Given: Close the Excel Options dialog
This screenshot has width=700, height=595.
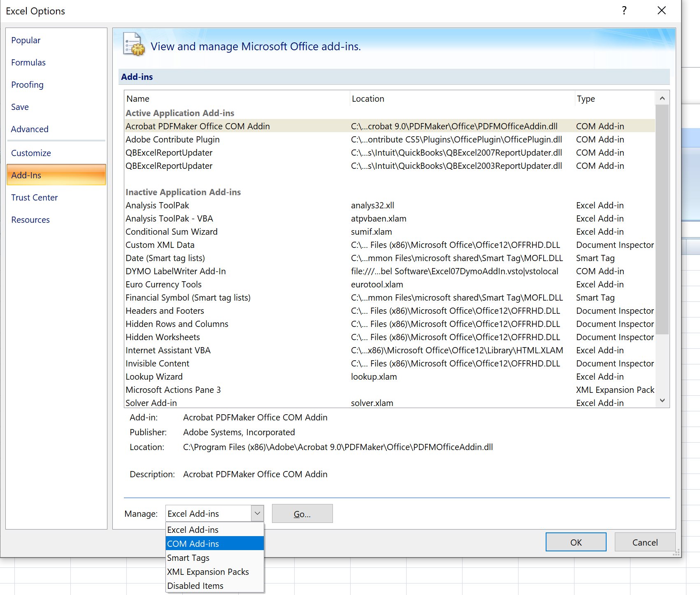Looking at the screenshot, I should 661,11.
